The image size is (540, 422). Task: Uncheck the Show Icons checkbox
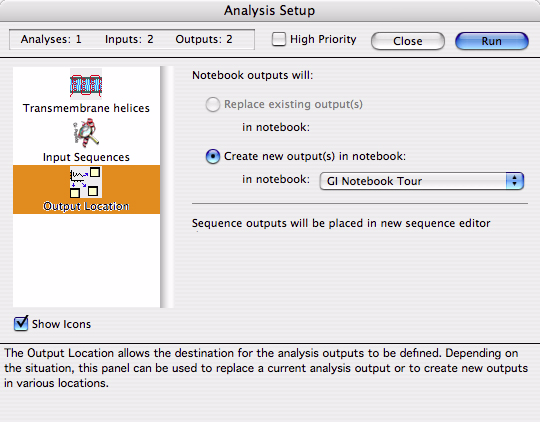click(x=21, y=323)
